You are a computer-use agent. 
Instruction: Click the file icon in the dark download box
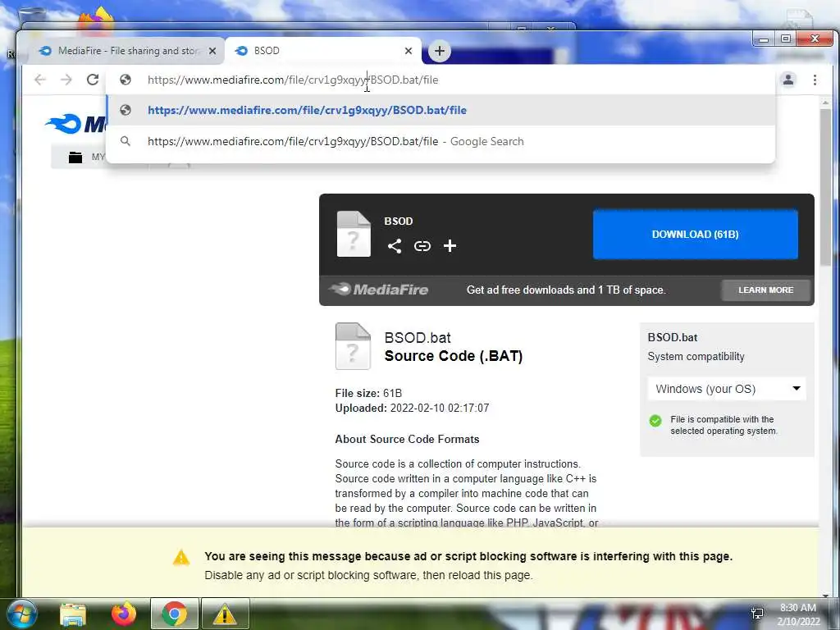click(354, 234)
